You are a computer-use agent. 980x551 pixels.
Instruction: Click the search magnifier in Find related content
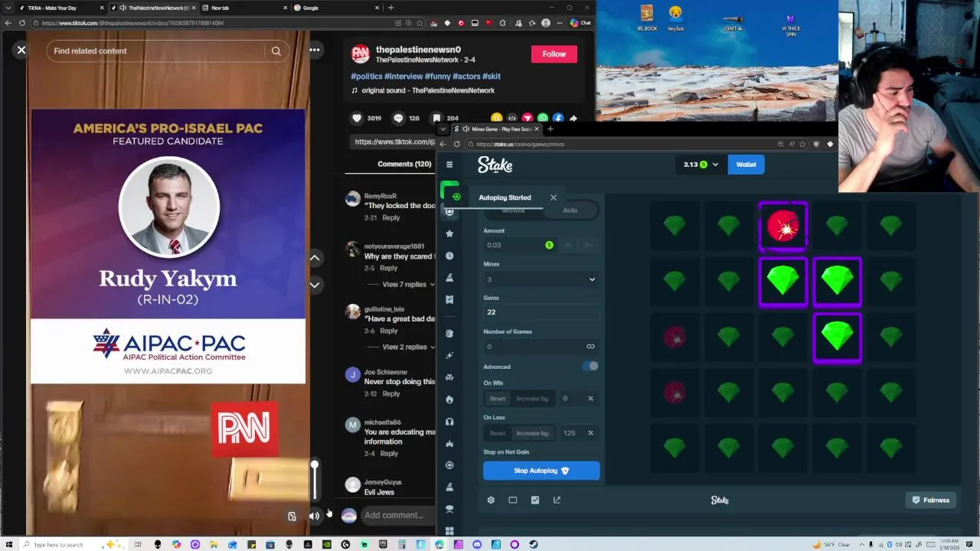(276, 51)
